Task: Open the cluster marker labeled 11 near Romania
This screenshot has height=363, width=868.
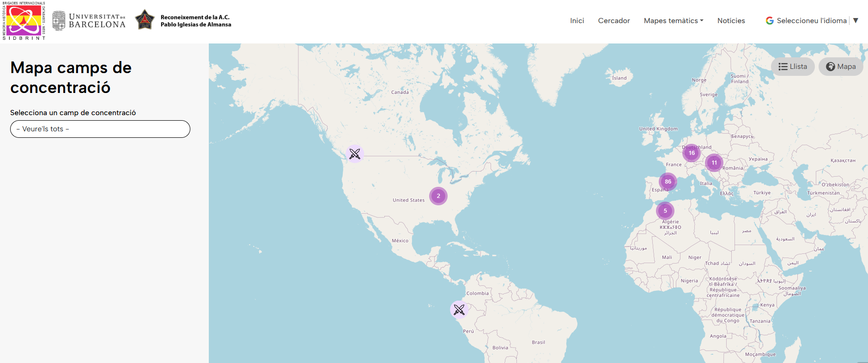Action: click(714, 163)
